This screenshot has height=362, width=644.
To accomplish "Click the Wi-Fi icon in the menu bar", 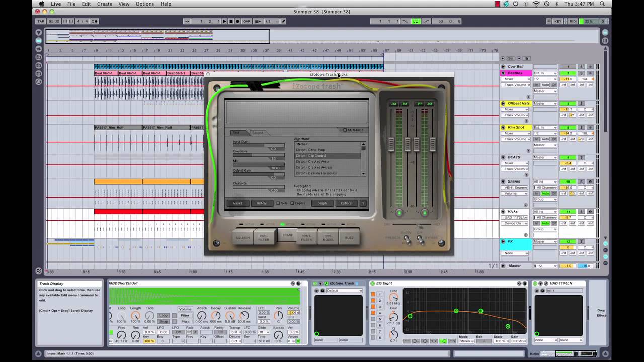I will 536,4.
